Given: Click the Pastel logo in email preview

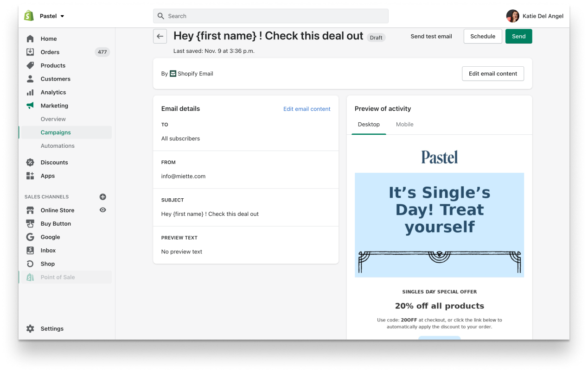Looking at the screenshot, I should (440, 157).
